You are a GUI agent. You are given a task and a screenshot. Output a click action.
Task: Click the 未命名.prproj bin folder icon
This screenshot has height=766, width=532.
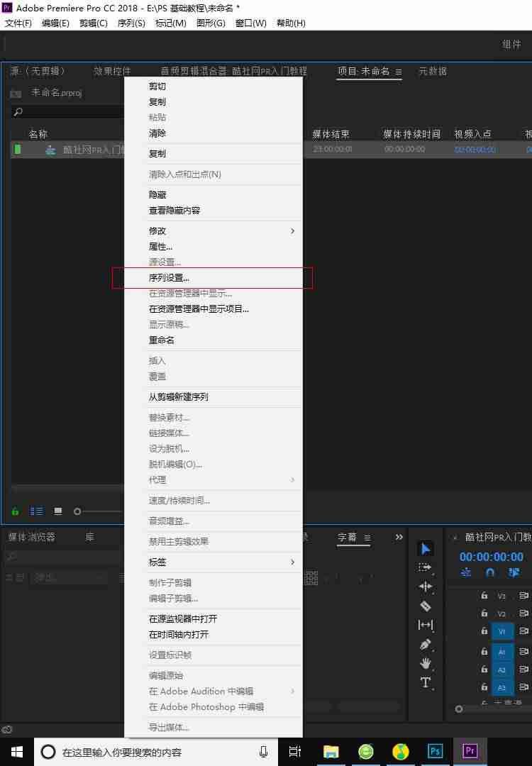tap(16, 93)
